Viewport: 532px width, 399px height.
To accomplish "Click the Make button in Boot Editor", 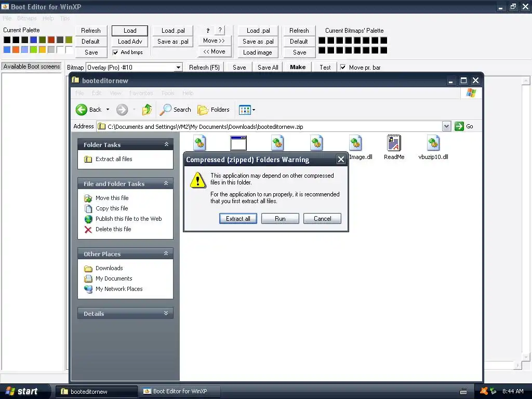I will point(298,67).
